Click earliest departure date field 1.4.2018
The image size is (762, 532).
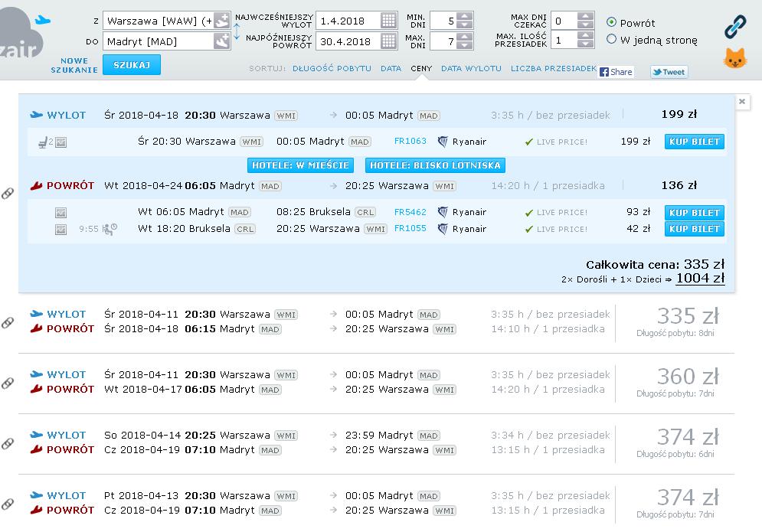click(x=348, y=21)
